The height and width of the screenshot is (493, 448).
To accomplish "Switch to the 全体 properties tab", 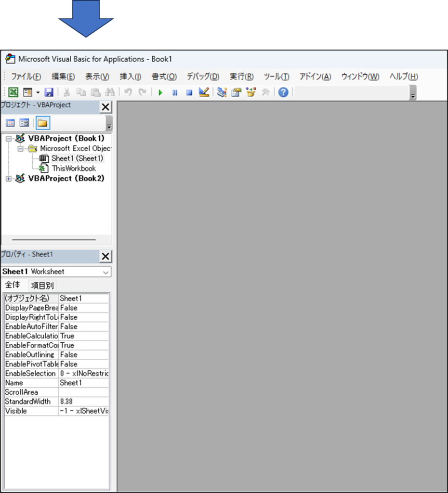I will coord(13,285).
